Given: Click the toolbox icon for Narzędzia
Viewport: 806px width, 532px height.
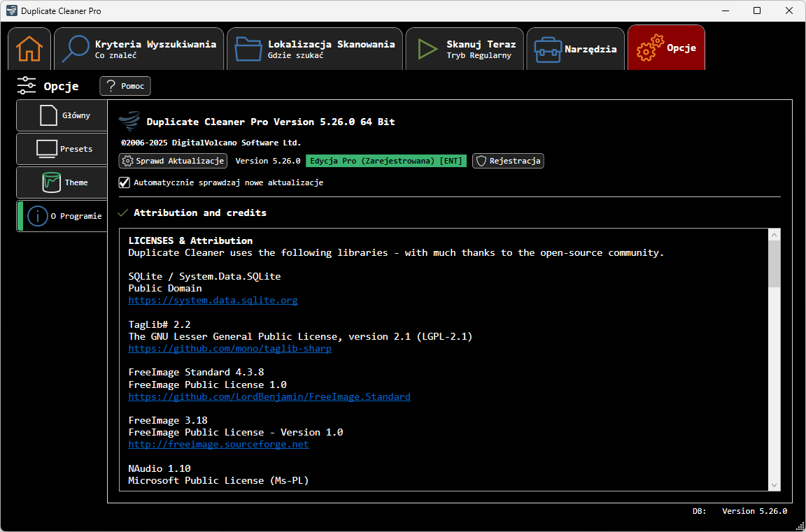Looking at the screenshot, I should (x=547, y=50).
